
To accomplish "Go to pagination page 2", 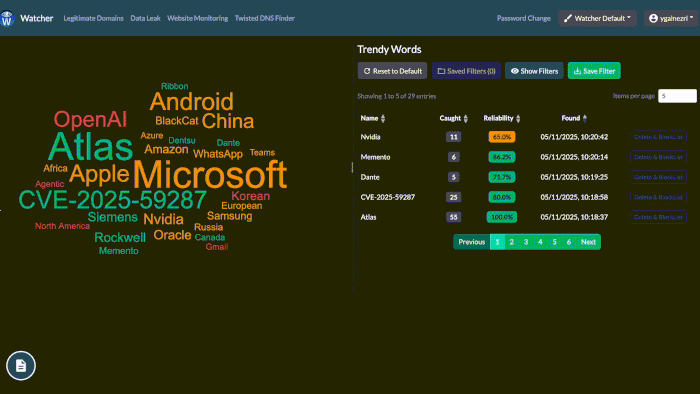I will [512, 242].
